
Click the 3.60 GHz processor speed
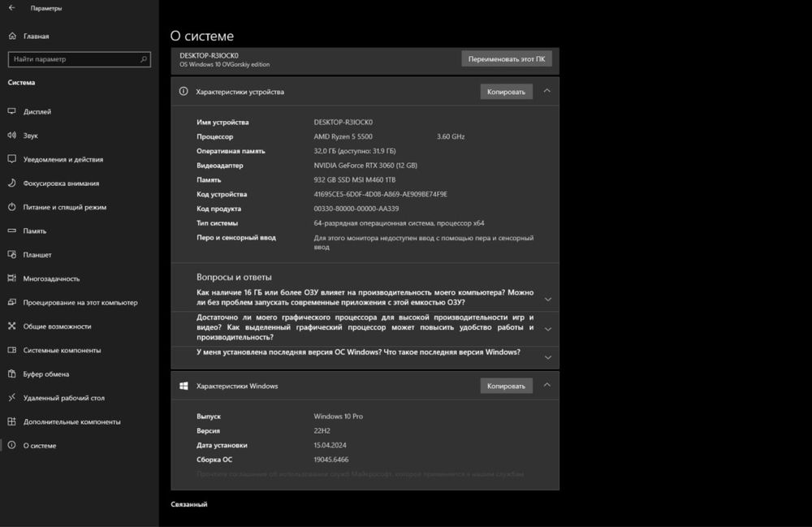click(451, 136)
